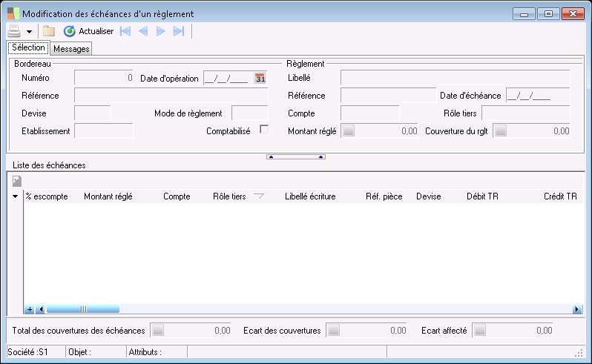Click the Société :S1 status bar entry

[36, 352]
